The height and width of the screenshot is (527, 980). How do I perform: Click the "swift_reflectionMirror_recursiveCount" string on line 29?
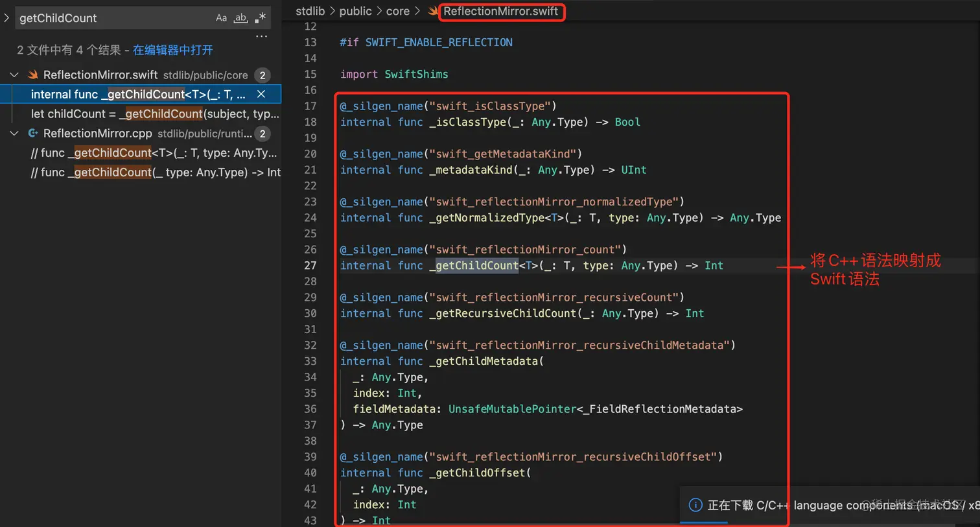point(554,298)
